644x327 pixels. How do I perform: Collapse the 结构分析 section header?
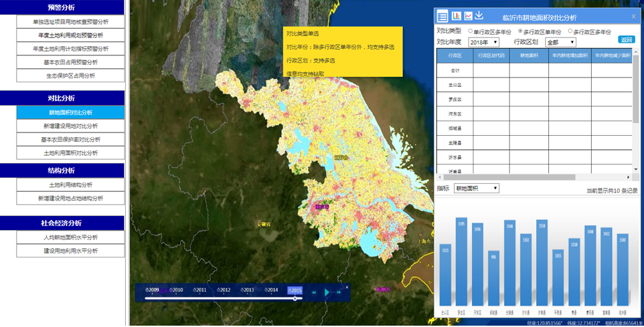click(62, 171)
